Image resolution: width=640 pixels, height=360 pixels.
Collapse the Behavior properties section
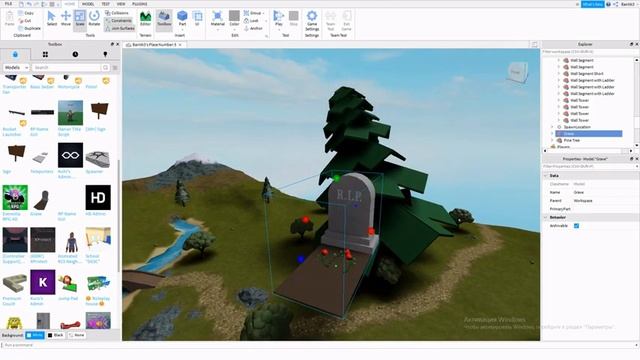546,217
